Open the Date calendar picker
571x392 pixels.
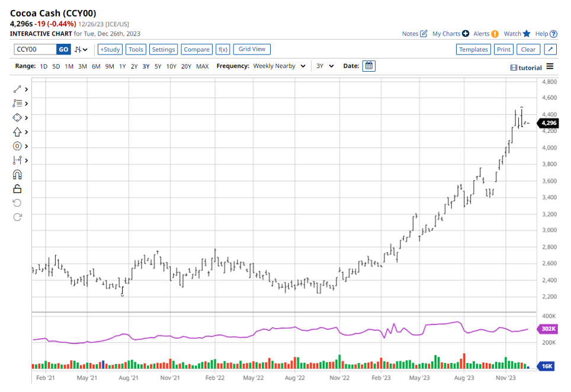click(368, 66)
